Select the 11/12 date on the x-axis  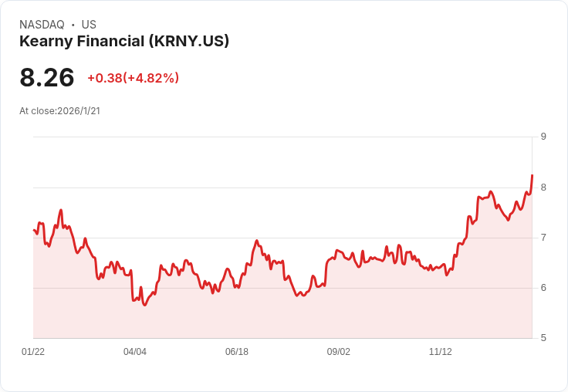pos(441,352)
